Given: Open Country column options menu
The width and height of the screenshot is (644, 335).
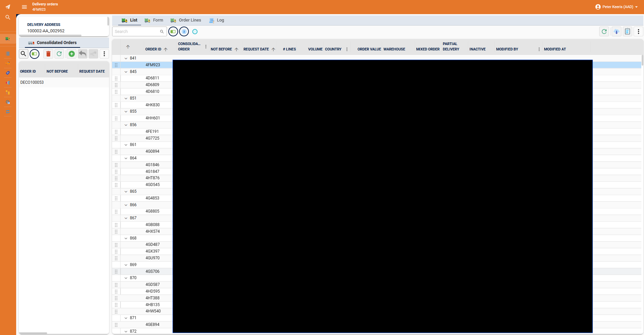Looking at the screenshot, I should tap(347, 49).
